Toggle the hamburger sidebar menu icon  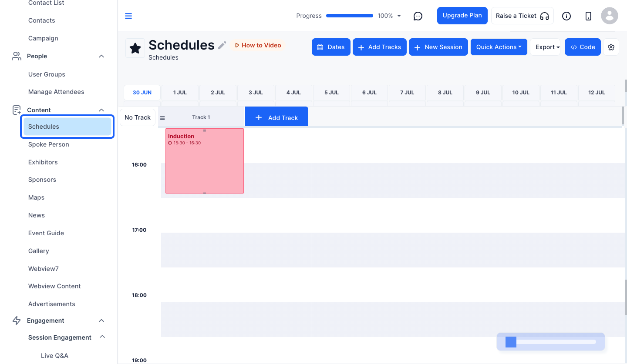pos(128,16)
